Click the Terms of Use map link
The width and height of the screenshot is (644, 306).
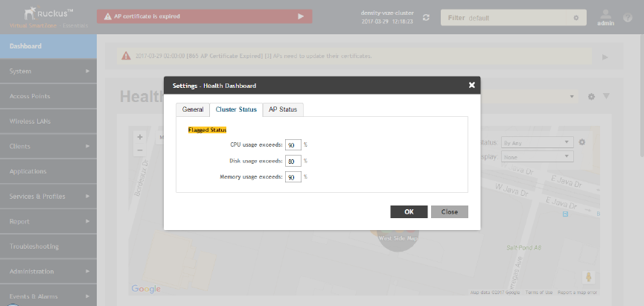[539, 293]
